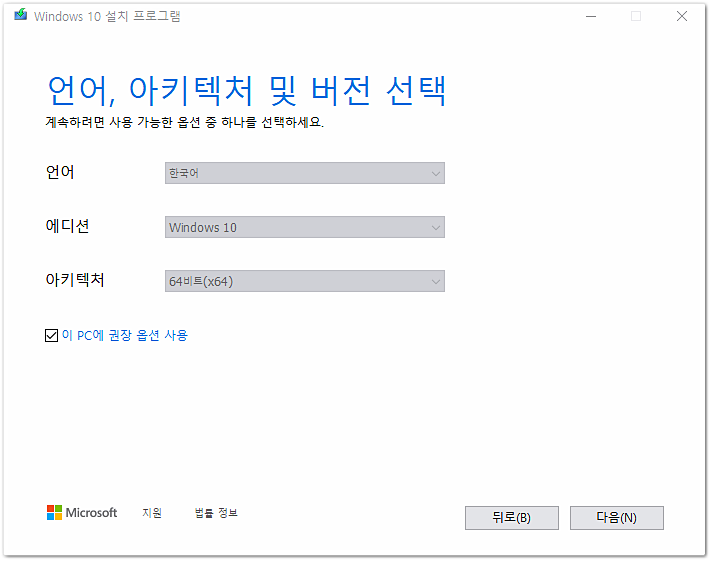This screenshot has height=561, width=711.
Task: Uncheck '이 PC에 권장 옵션 사용' checkbox
Action: (51, 335)
